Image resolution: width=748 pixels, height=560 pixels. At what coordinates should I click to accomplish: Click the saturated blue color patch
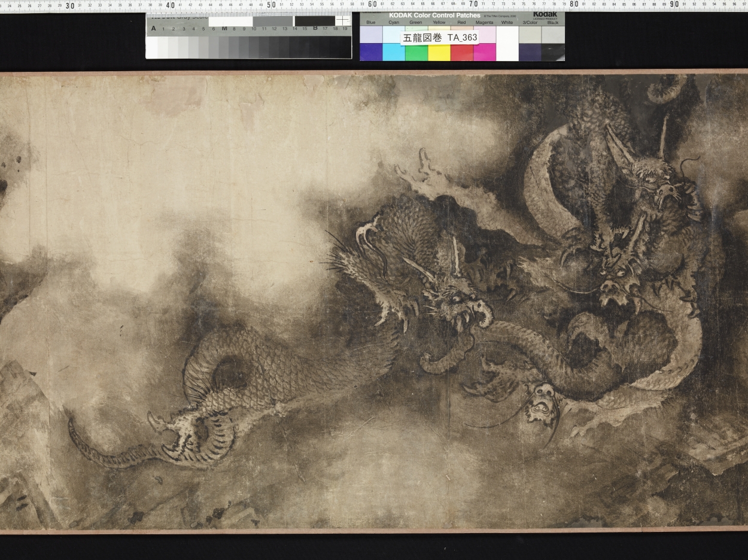coord(371,52)
